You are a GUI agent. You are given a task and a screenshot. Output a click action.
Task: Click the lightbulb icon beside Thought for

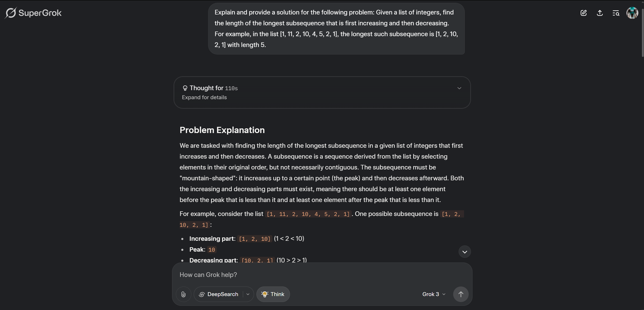tap(185, 88)
